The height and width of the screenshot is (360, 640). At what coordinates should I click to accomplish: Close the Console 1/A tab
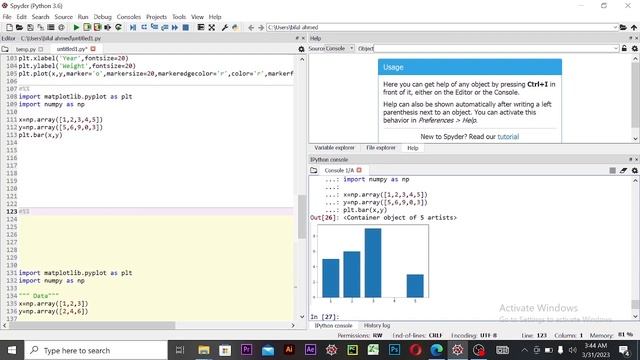(x=359, y=170)
